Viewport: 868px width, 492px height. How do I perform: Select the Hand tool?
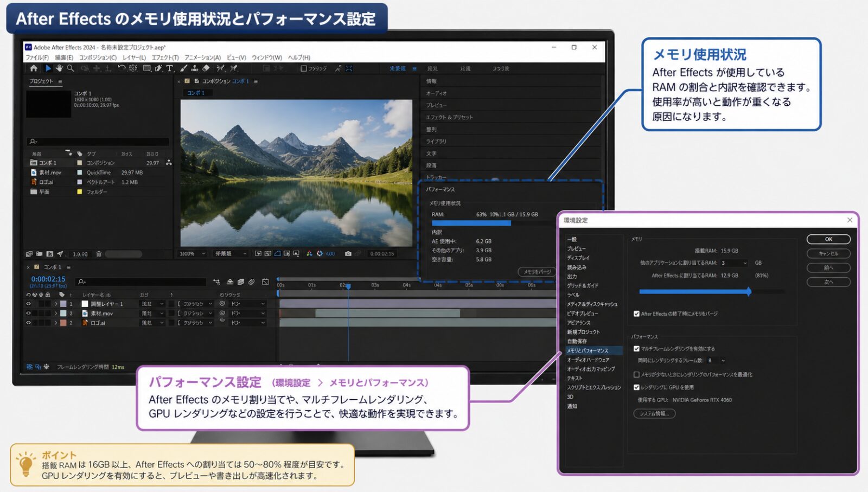[x=59, y=68]
